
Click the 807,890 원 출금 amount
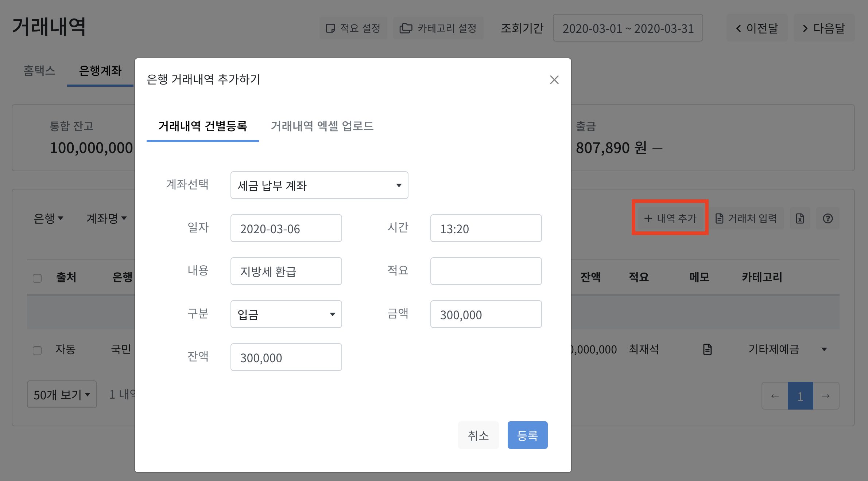[611, 148]
